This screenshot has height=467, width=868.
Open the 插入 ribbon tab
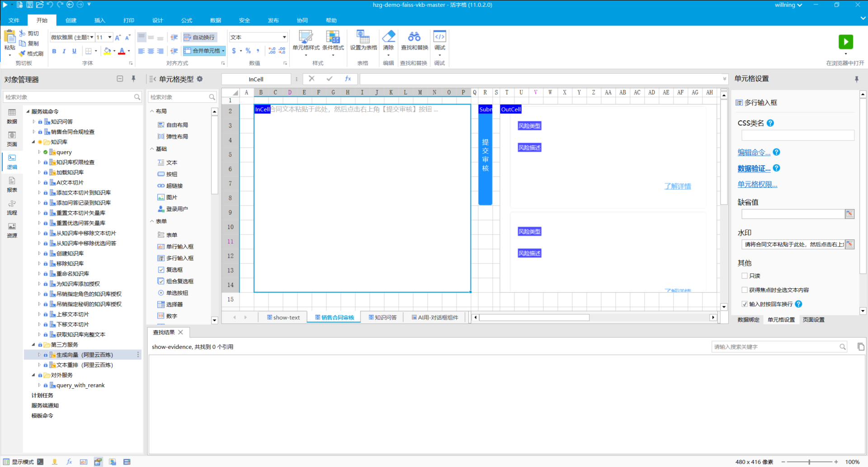tap(99, 20)
